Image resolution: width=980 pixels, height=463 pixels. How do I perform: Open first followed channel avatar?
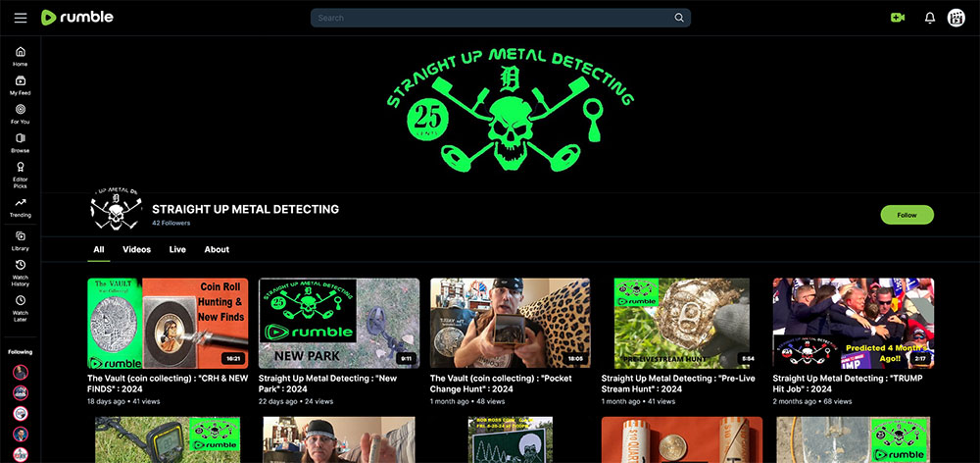coord(21,373)
